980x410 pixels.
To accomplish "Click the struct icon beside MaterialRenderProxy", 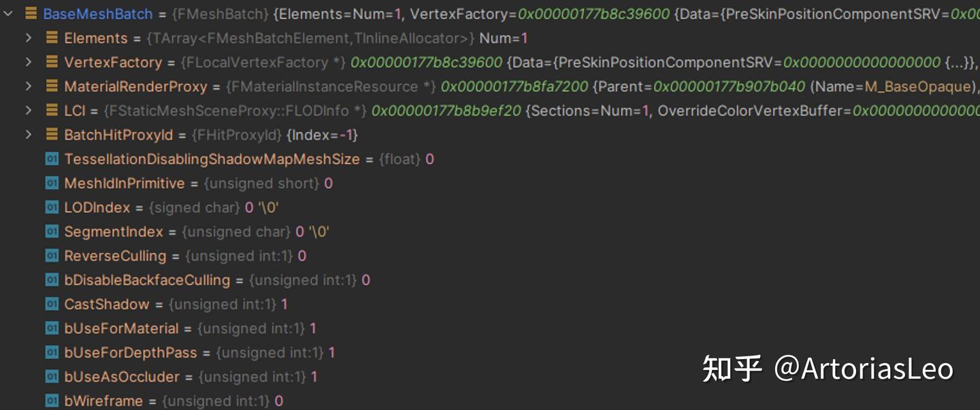I will point(52,86).
